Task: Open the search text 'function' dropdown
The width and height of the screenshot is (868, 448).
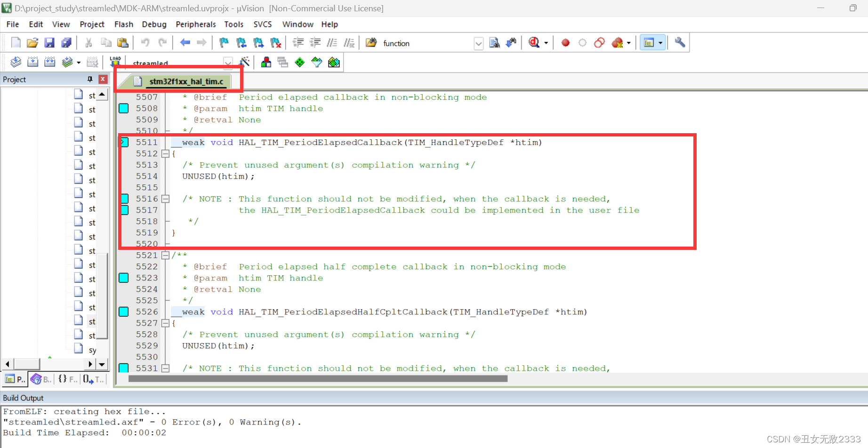Action: click(478, 43)
